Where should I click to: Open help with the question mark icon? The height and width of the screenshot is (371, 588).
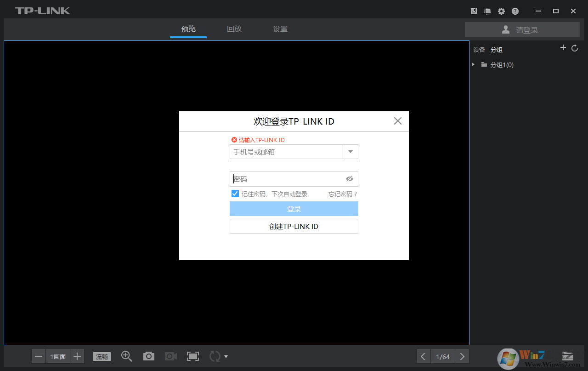tap(515, 11)
